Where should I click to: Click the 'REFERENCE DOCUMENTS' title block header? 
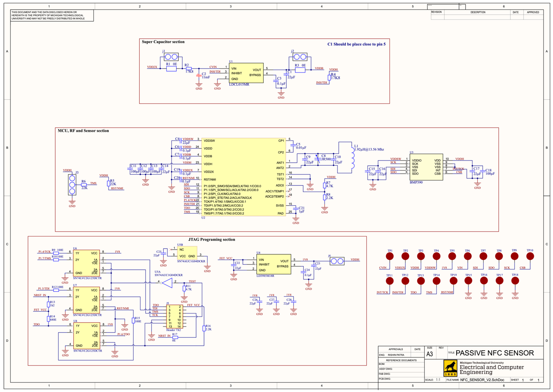coord(401,360)
